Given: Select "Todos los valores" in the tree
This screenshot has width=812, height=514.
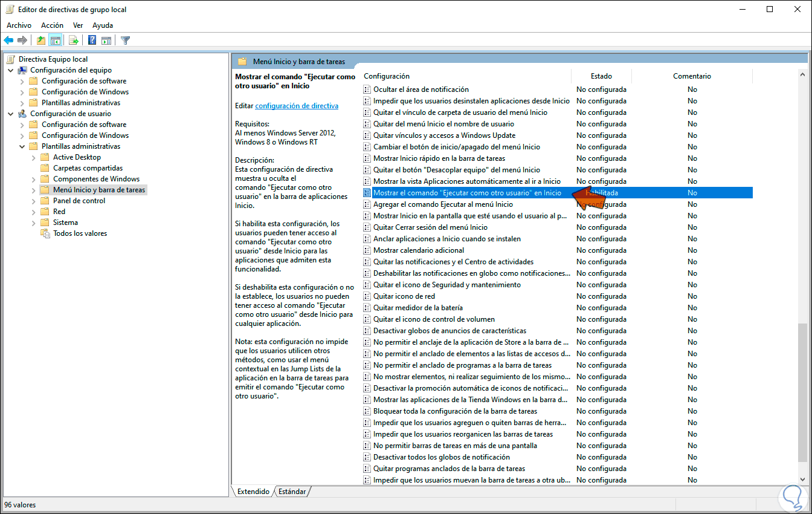Looking at the screenshot, I should point(80,233).
